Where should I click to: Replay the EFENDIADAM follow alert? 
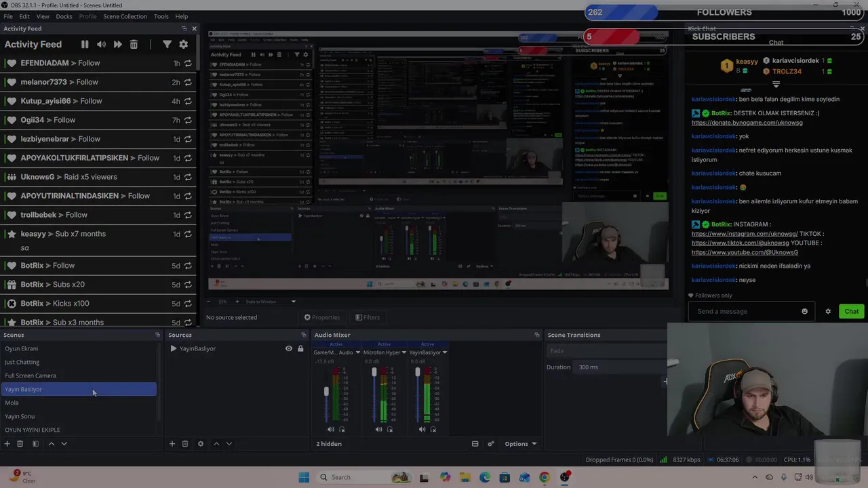188,63
